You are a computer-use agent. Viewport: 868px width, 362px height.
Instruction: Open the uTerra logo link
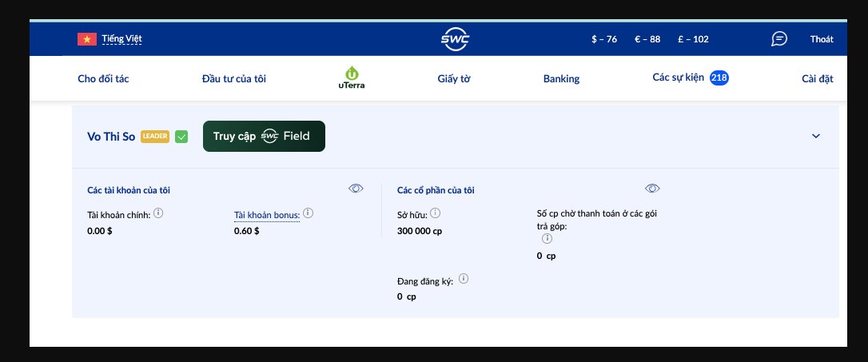[x=351, y=78]
